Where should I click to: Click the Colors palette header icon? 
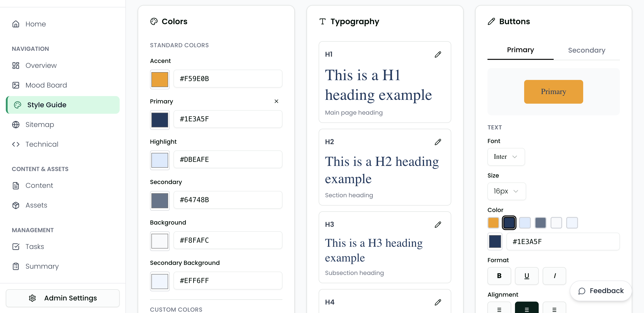(154, 21)
